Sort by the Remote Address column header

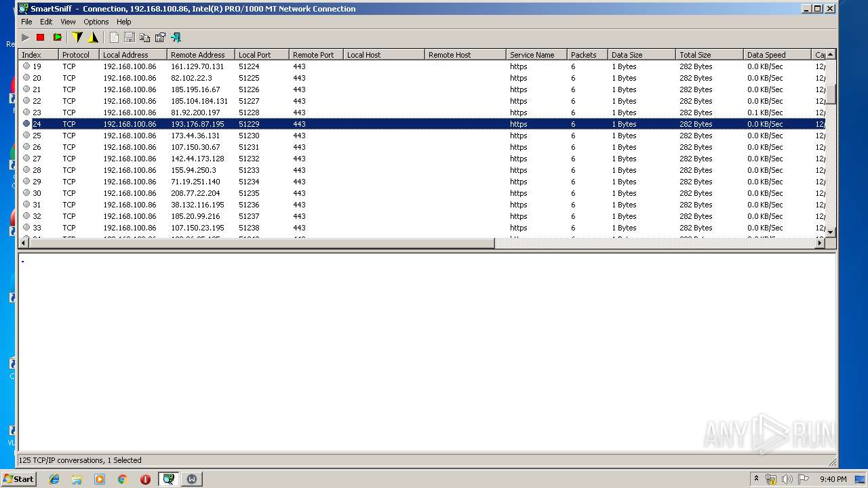point(201,55)
